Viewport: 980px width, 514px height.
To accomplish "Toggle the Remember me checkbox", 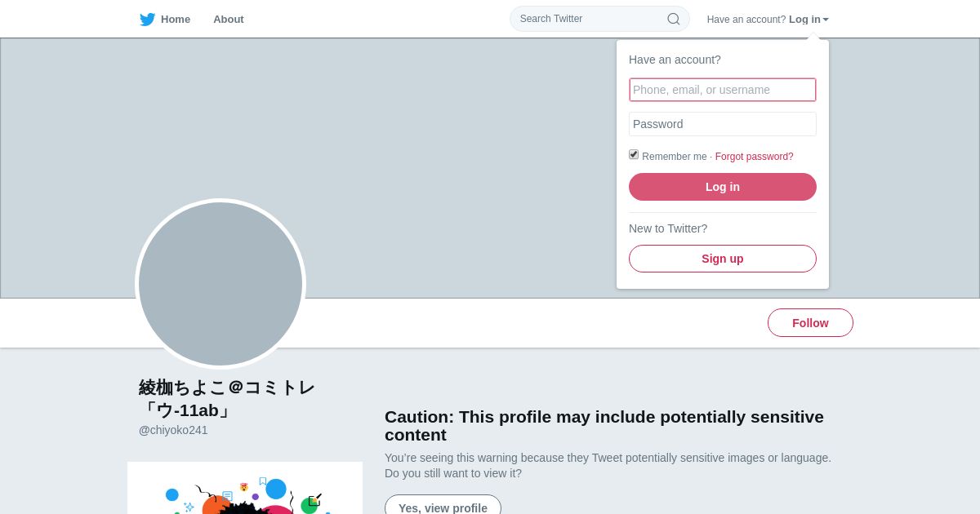I will (634, 154).
